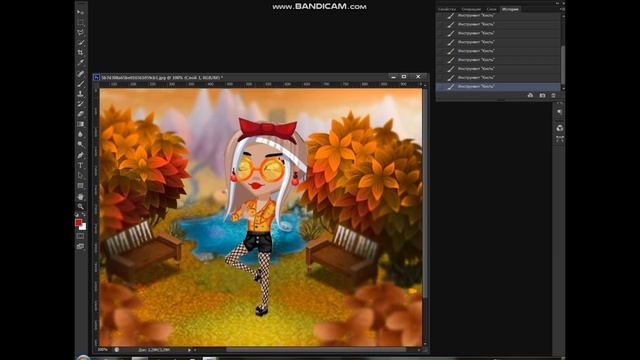Toggle Quick Mask mode
Screen dimensions: 640x360
pyautogui.click(x=80, y=236)
